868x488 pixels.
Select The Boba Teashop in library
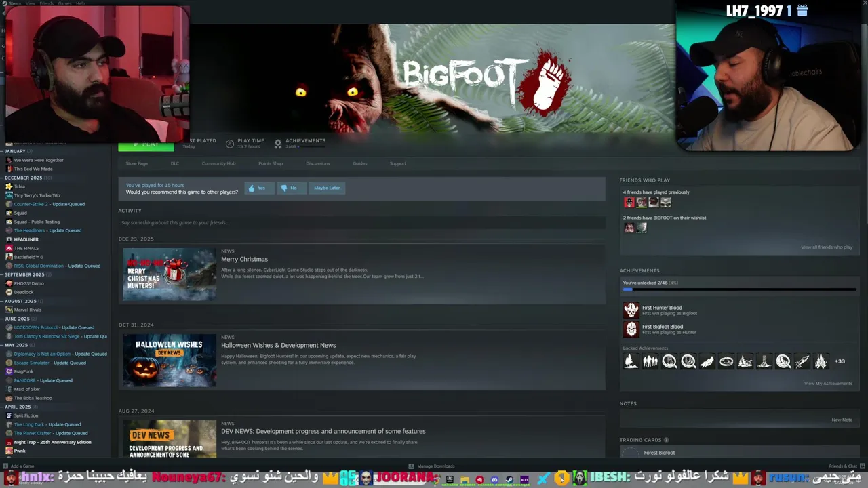click(x=33, y=398)
